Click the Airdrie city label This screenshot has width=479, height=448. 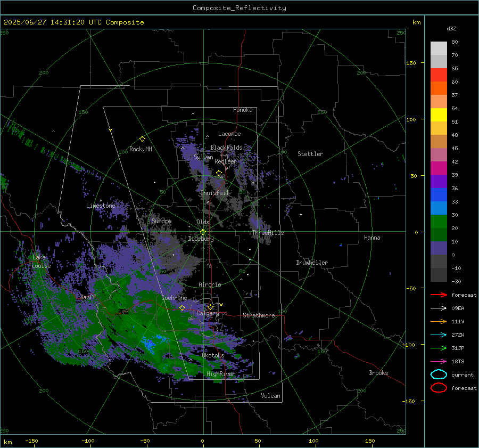pos(210,284)
